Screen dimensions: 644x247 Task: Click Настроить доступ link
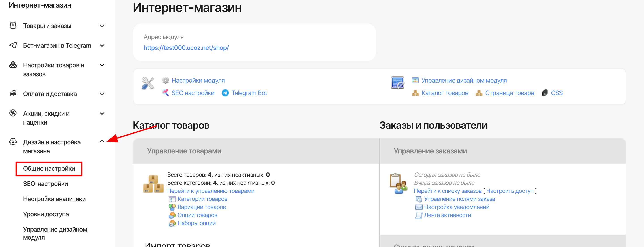tap(510, 191)
